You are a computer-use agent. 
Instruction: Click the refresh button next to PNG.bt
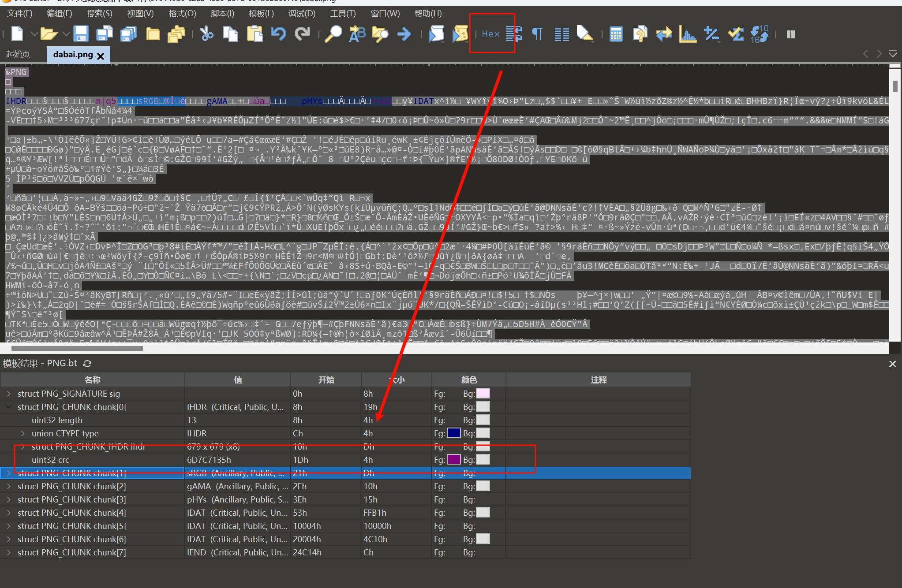87,364
